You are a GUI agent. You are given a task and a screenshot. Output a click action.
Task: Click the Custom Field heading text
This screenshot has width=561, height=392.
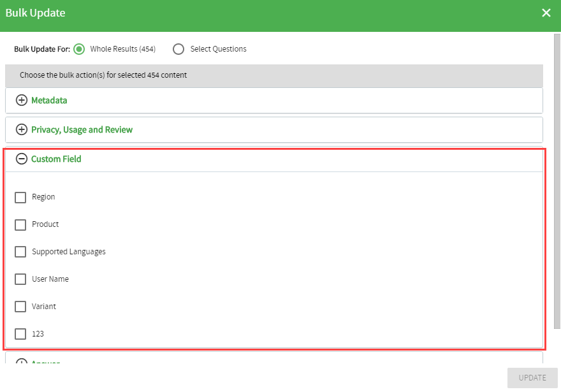click(x=56, y=159)
